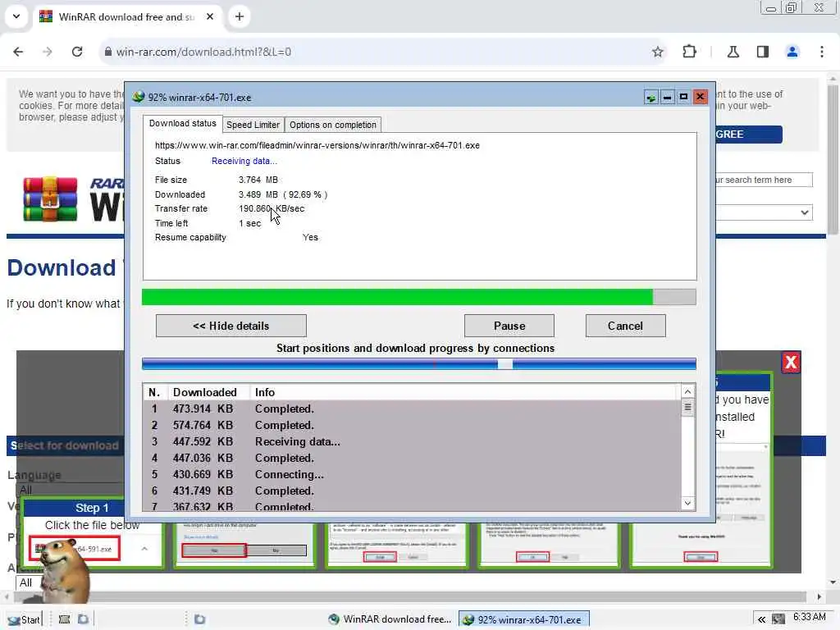The width and height of the screenshot is (840, 630).
Task: Select connection row 4 with 447.036 KB
Action: [412, 458]
